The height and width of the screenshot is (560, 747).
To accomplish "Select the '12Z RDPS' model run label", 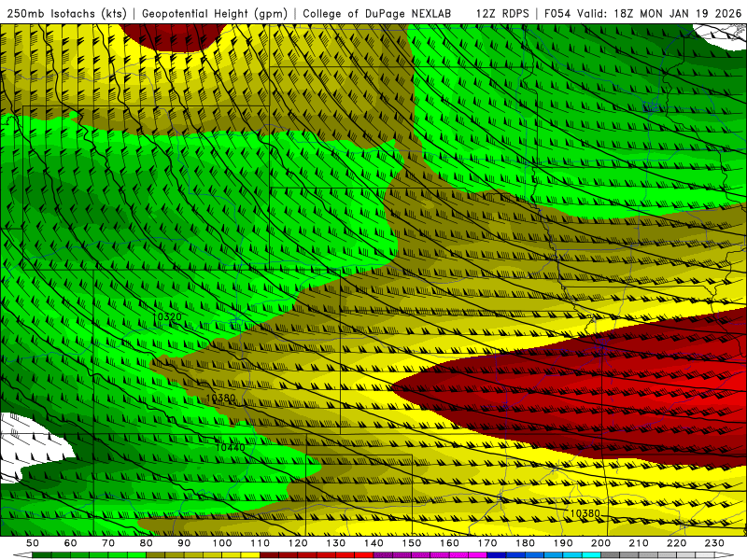I will click(x=502, y=13).
